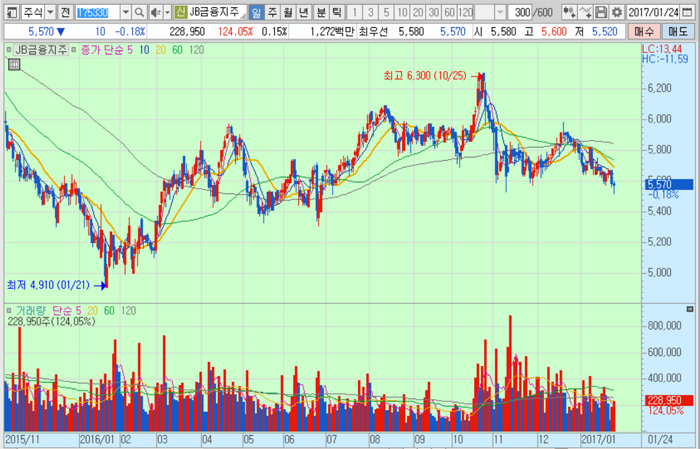This screenshot has width=700, height=449.
Task: Click the save chart floppy disk icon
Action: [603, 12]
